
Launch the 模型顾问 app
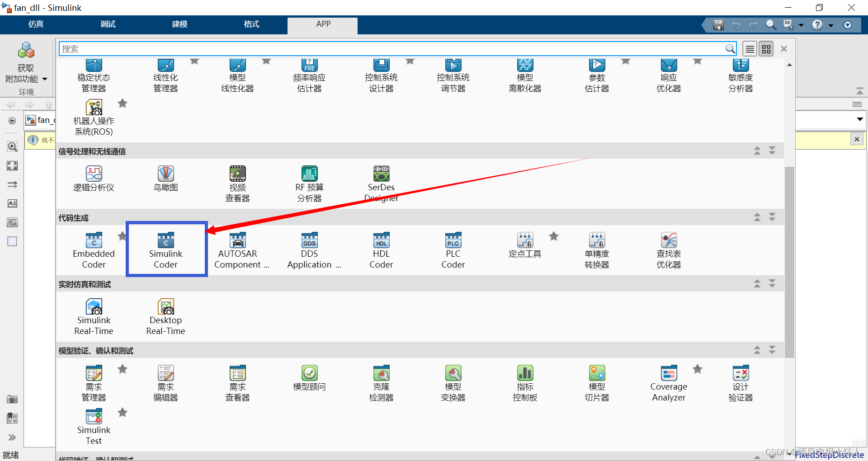coord(309,378)
